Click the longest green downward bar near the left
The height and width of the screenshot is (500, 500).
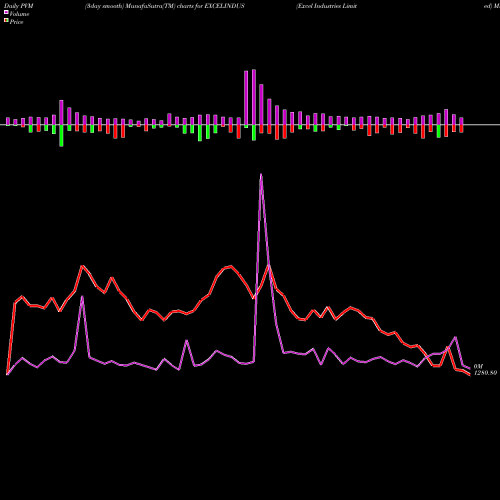pos(61,136)
